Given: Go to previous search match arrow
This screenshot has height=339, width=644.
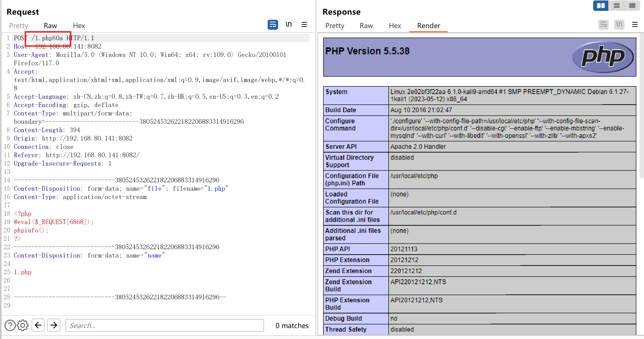Looking at the screenshot, I should click(x=38, y=325).
